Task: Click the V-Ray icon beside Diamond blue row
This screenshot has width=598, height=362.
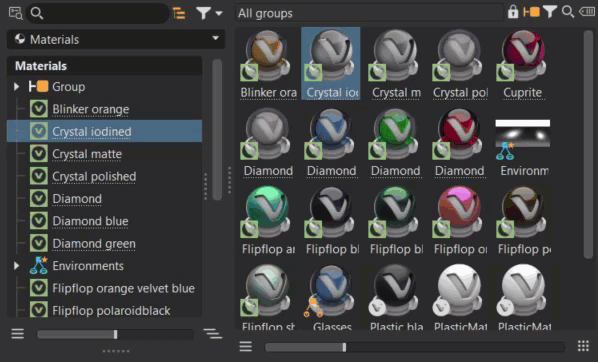Action: click(39, 221)
